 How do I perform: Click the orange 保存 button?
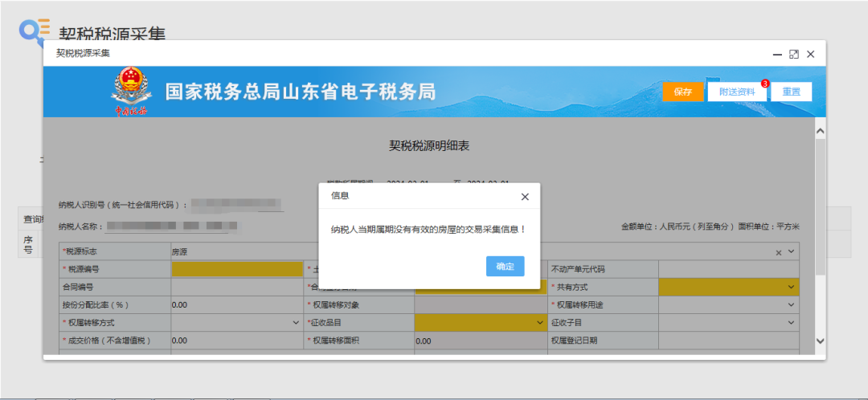pyautogui.click(x=683, y=92)
